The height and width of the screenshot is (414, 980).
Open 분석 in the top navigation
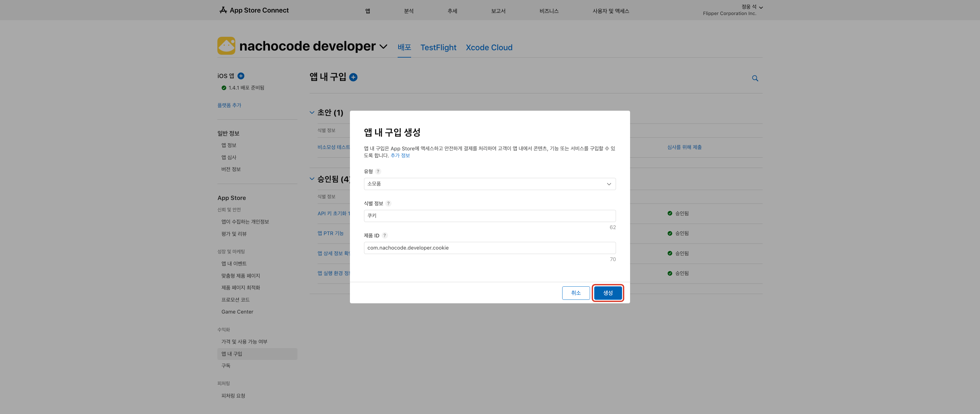point(408,11)
